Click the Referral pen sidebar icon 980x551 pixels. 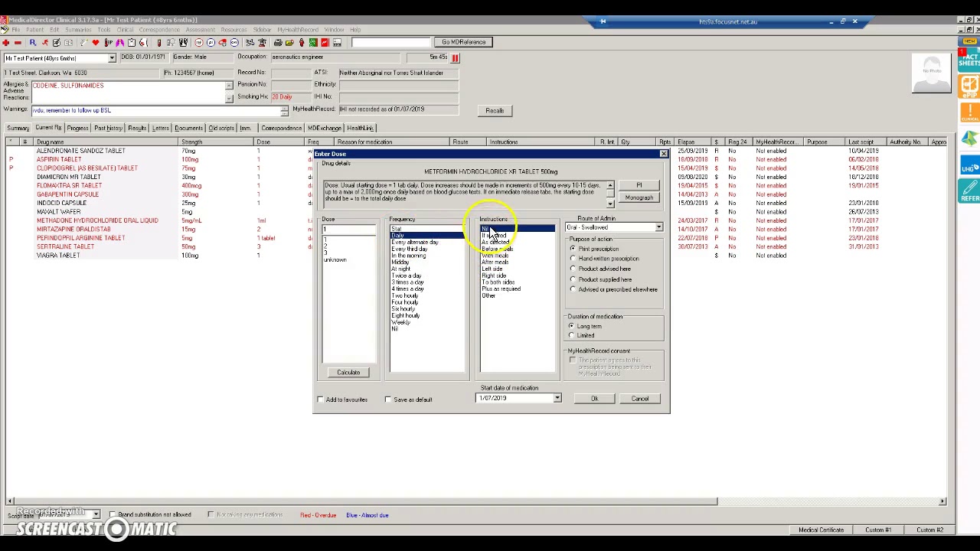coord(969,190)
